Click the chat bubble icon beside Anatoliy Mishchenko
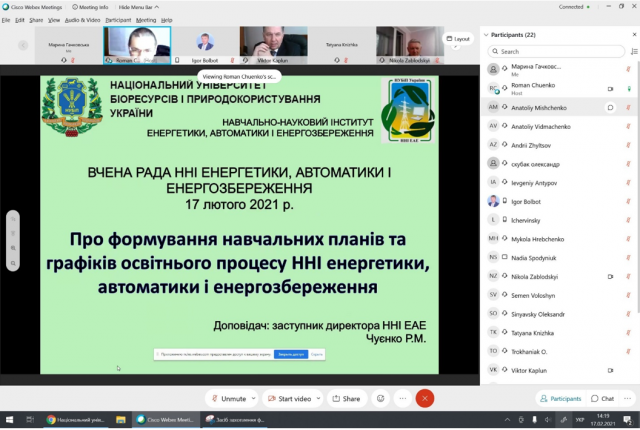This screenshot has height=430, width=640. coord(610,108)
